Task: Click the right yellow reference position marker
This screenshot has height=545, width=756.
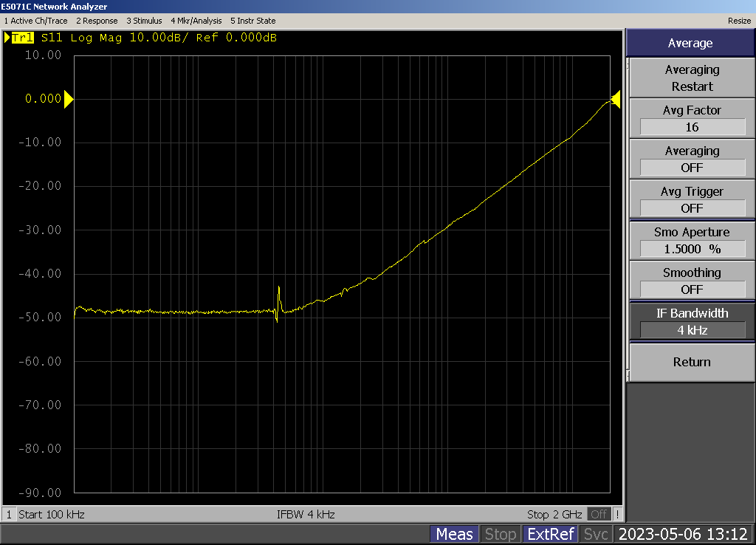Action: [615, 99]
